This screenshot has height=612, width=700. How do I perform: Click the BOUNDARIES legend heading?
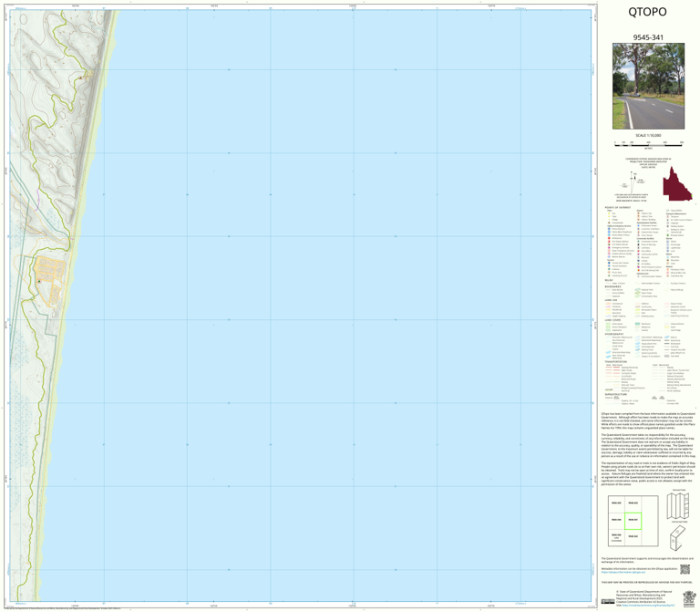pos(612,286)
